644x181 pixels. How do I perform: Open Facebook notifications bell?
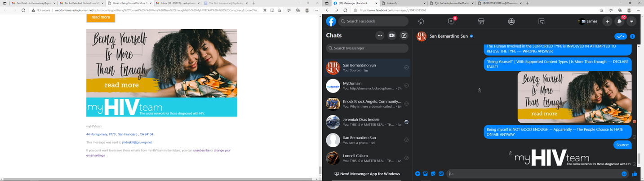coord(620,21)
